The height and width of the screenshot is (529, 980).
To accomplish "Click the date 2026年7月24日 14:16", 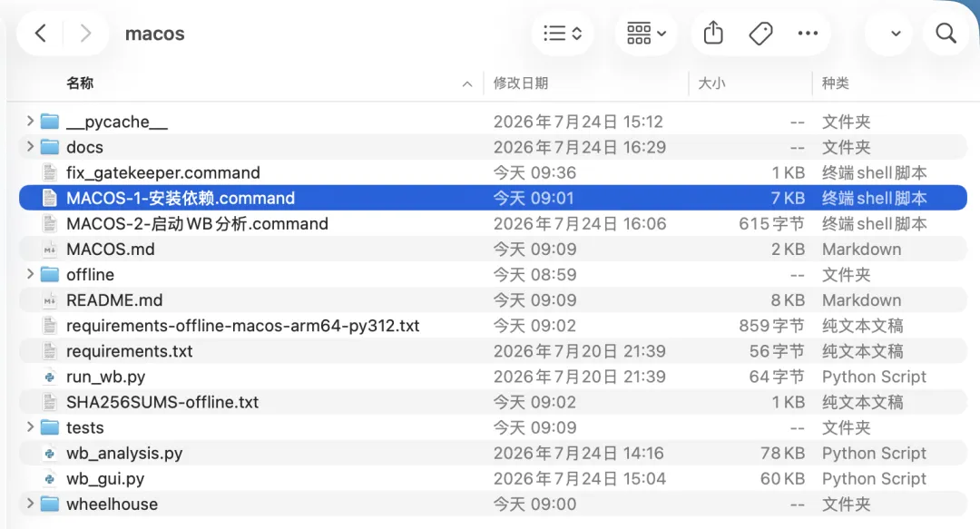I will pos(578,454).
